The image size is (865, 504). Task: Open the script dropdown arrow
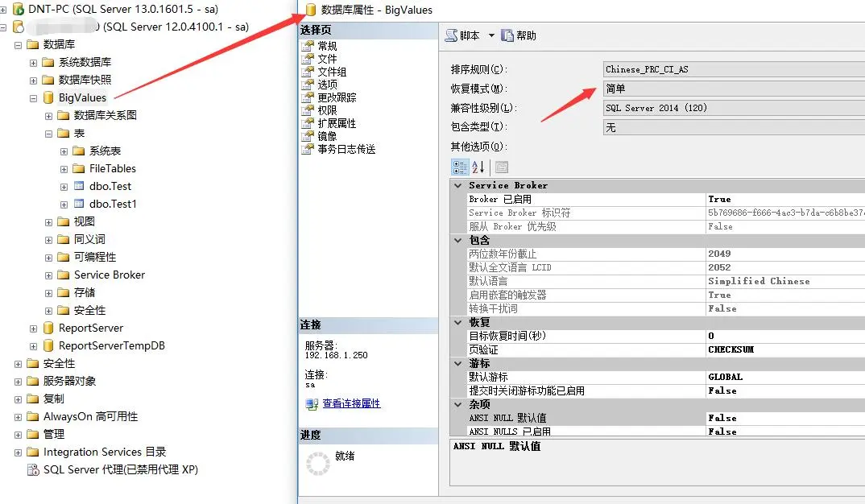491,35
